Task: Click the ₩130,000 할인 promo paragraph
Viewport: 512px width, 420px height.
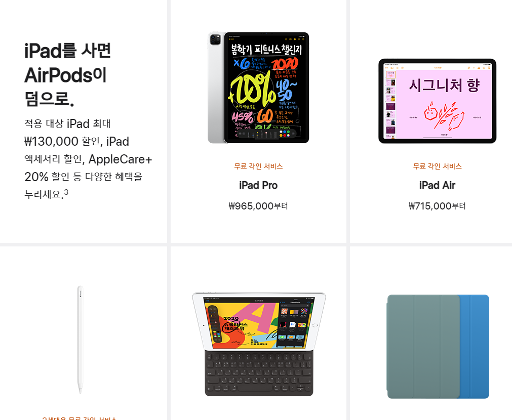Action: 88,159
